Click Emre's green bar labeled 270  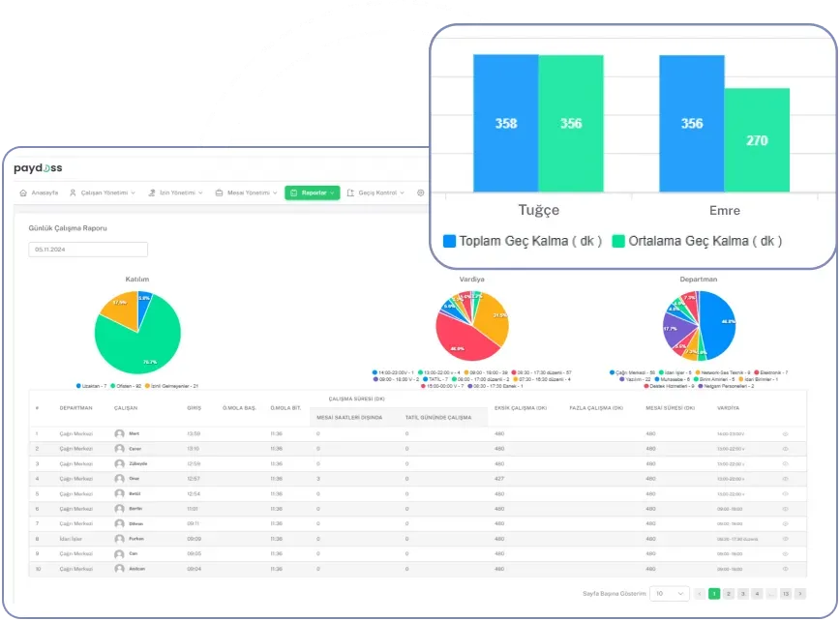[757, 139]
